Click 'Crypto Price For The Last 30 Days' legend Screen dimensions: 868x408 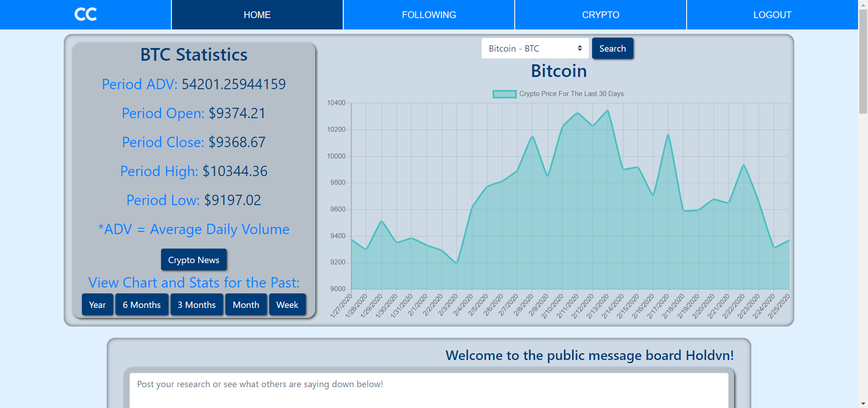click(571, 94)
